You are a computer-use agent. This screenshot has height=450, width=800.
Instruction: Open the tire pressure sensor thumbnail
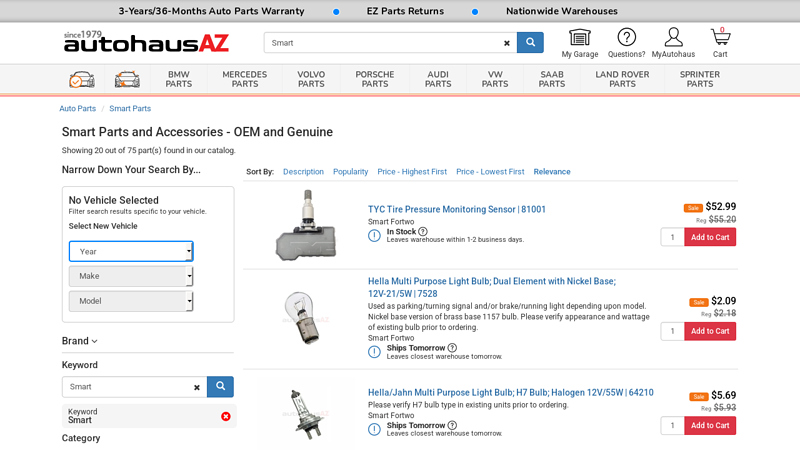tap(307, 225)
